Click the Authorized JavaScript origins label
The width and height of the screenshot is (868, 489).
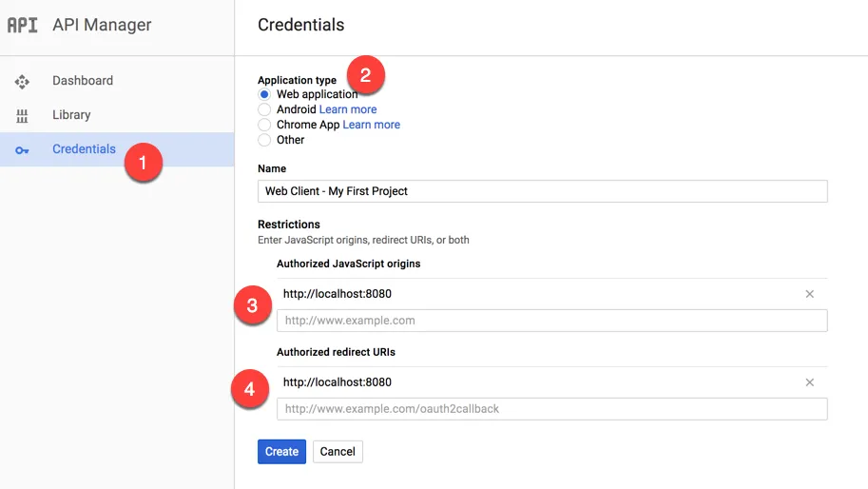[349, 264]
